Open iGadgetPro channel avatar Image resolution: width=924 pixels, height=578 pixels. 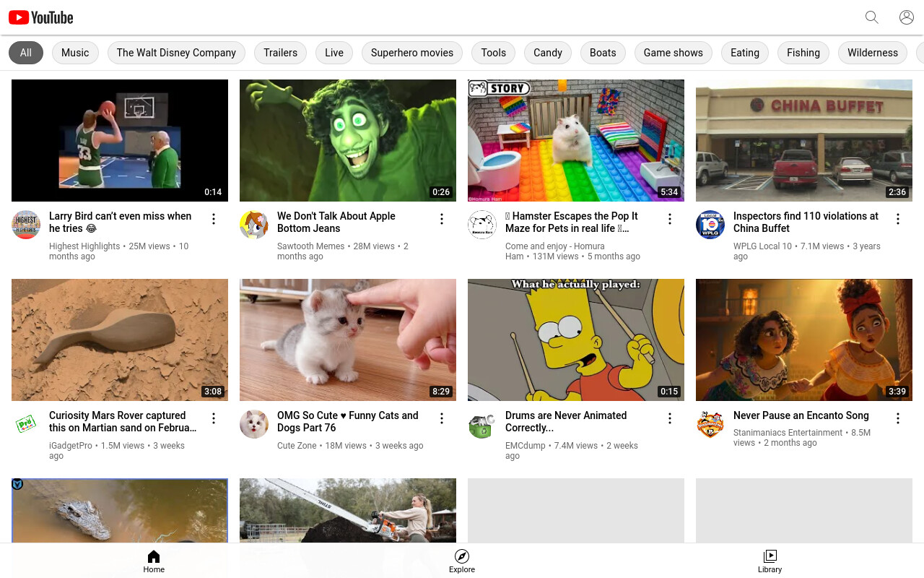pos(26,424)
